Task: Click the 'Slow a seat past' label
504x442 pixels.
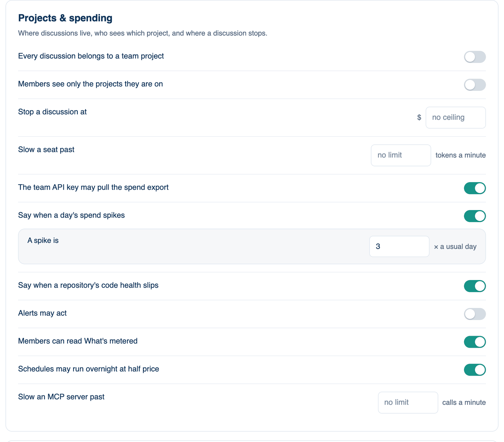Action: [x=46, y=150]
